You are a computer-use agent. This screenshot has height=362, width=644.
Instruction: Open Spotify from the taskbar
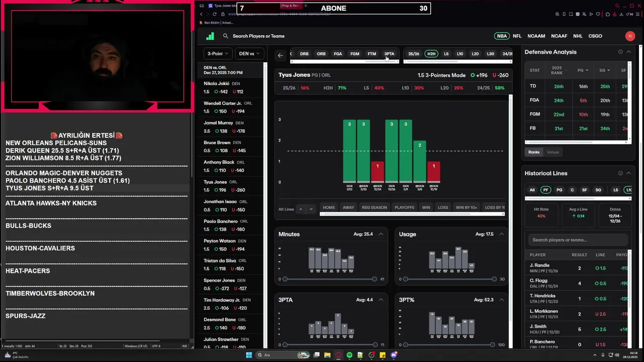(x=349, y=355)
